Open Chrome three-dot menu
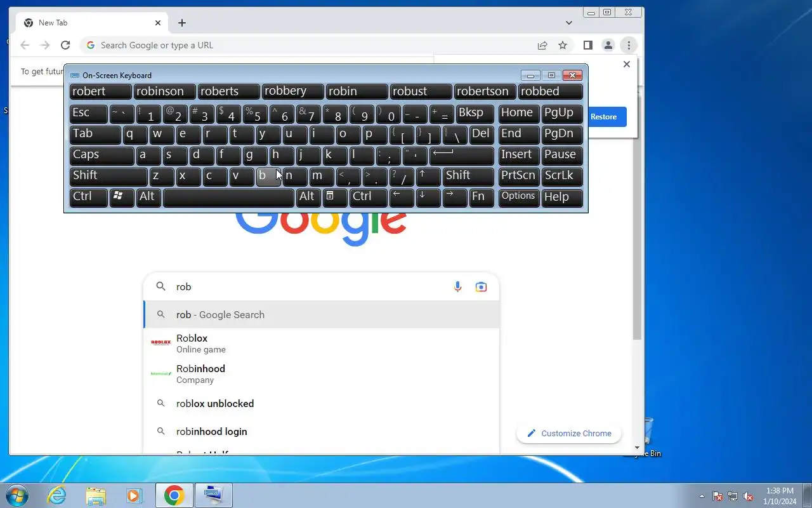Image resolution: width=812 pixels, height=508 pixels. [x=628, y=45]
